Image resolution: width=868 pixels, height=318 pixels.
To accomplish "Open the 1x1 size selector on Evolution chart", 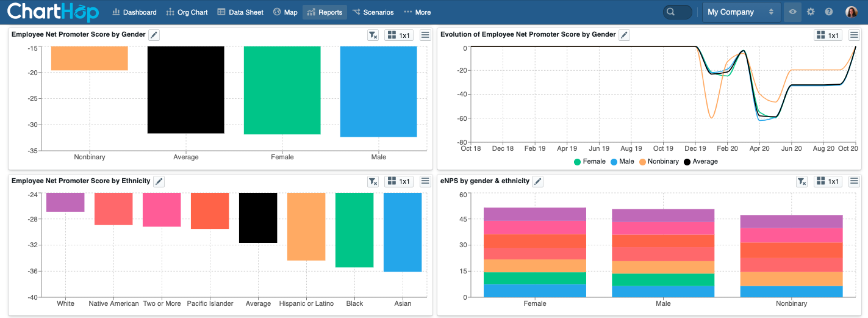I will [x=828, y=35].
